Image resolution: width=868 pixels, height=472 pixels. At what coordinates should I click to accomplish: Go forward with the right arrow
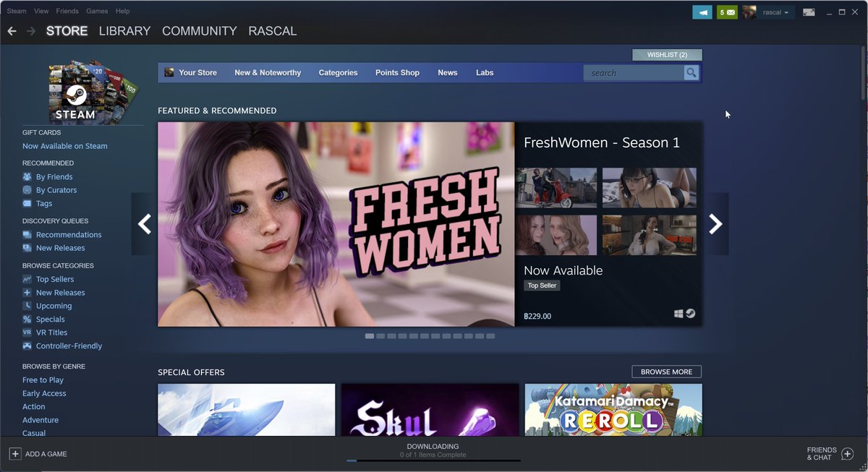(x=31, y=31)
